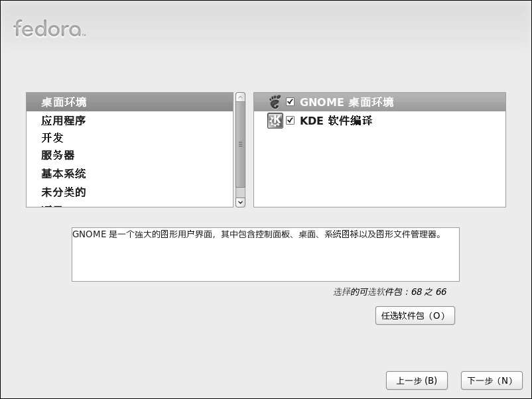Click the fedora logo
Screen dimensions: 532x399
coord(50,28)
